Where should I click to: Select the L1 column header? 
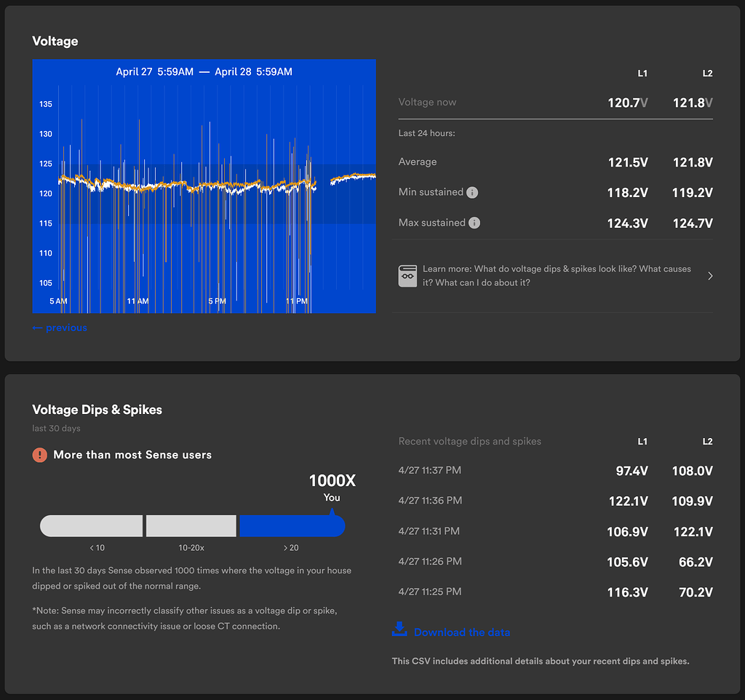(642, 73)
